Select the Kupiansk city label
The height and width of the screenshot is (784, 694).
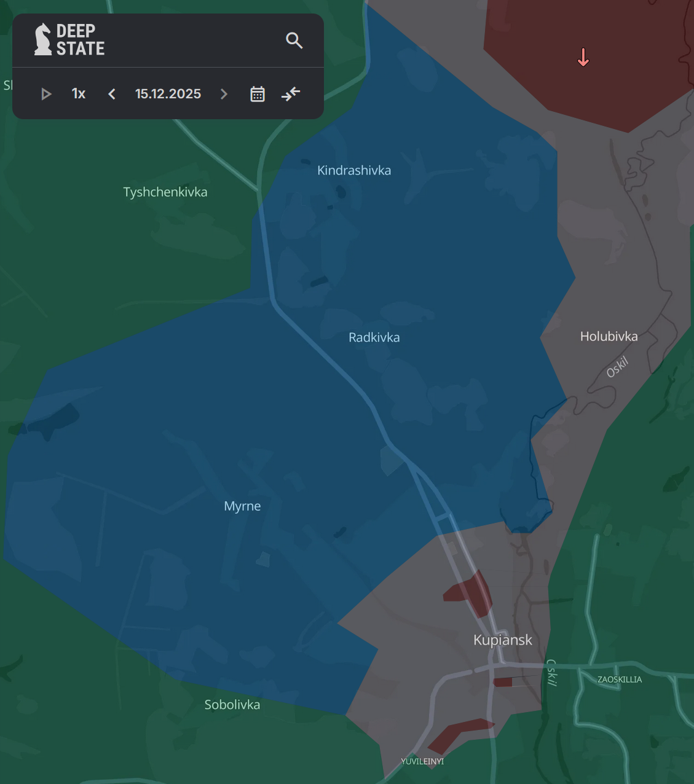tap(502, 640)
